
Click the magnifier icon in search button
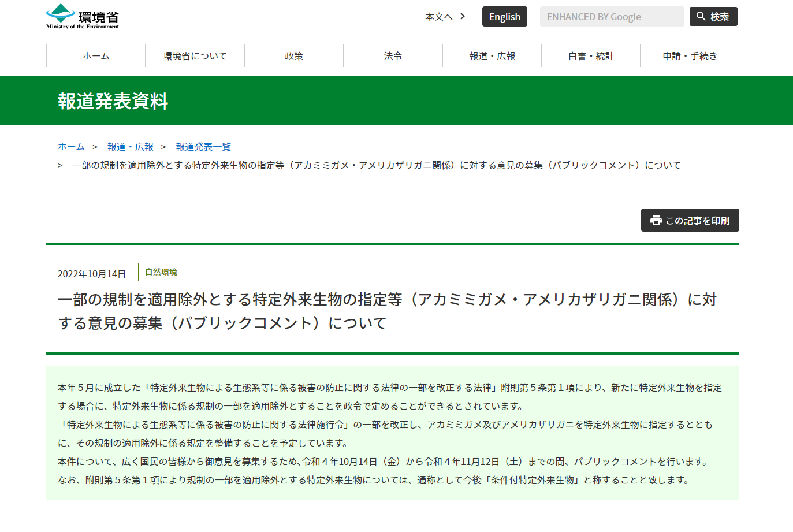click(701, 16)
